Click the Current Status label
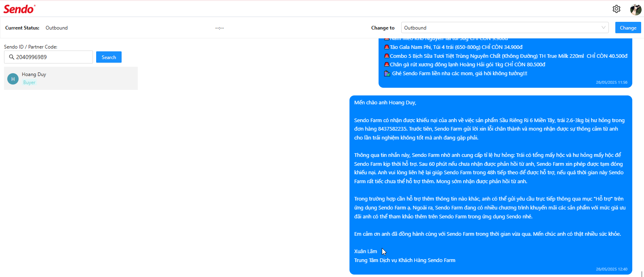644x277 pixels. coord(22,28)
